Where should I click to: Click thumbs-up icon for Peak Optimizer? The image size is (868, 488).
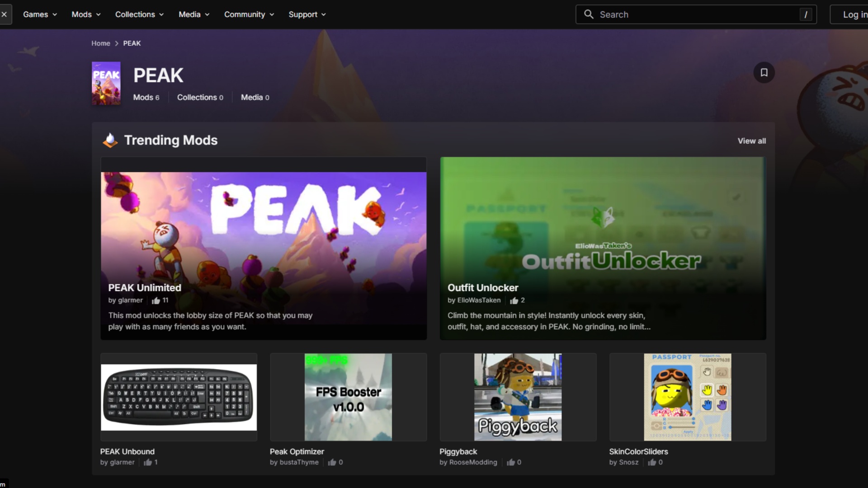click(332, 462)
